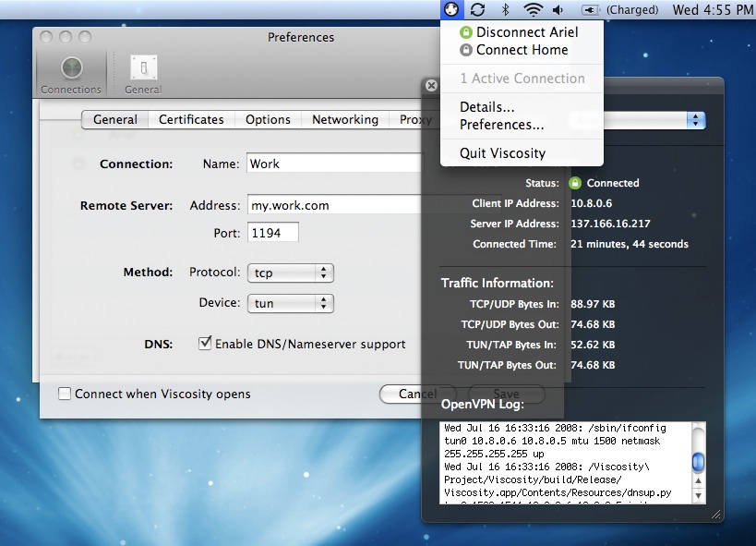
Task: Click the connection Name field
Action: pos(334,164)
